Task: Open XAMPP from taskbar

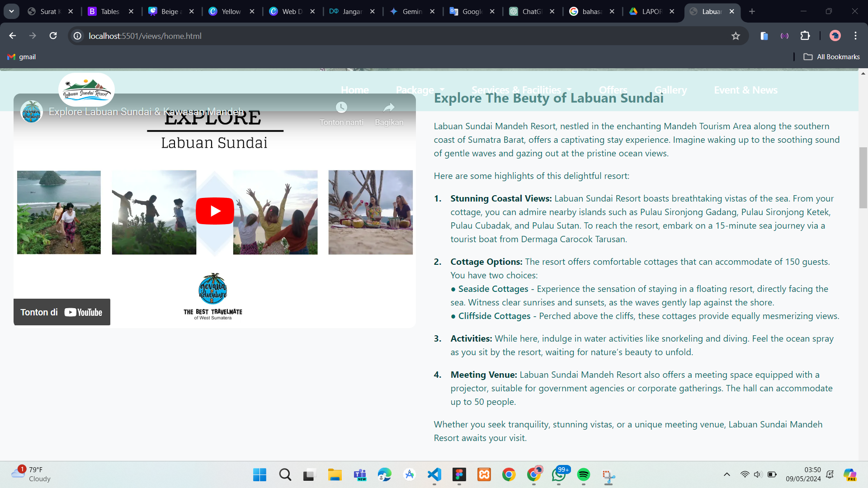Action: click(x=484, y=475)
